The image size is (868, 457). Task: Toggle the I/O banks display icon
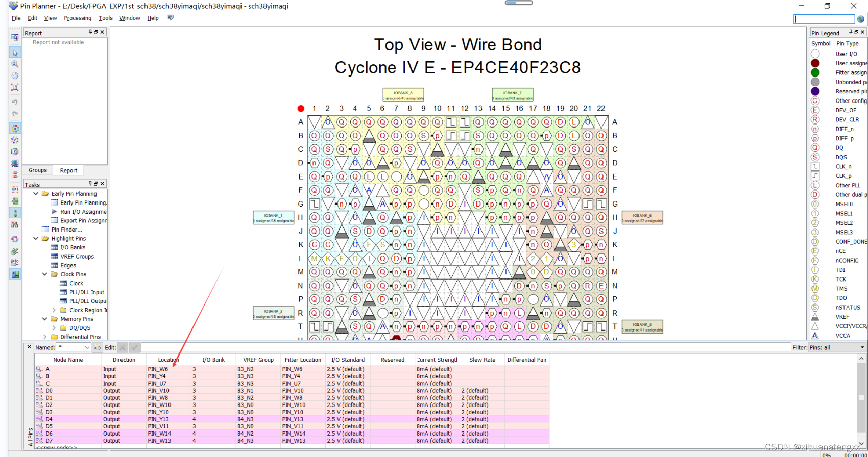point(15,129)
